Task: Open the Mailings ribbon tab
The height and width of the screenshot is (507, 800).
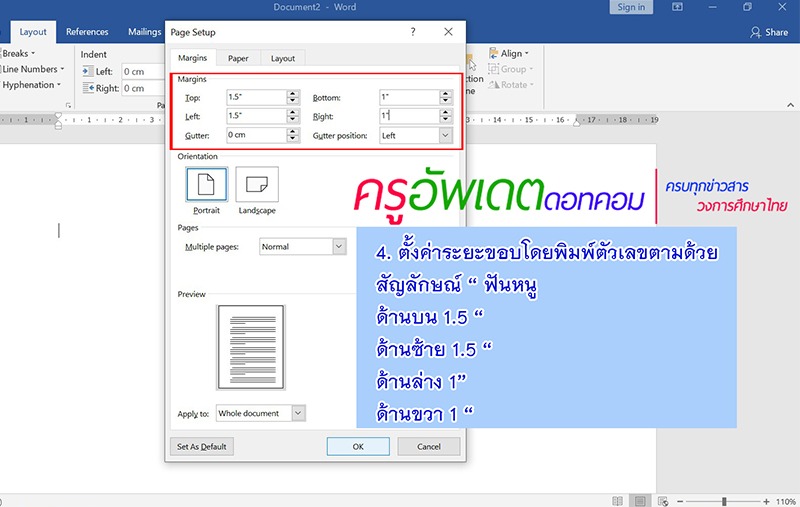Action: pyautogui.click(x=144, y=32)
